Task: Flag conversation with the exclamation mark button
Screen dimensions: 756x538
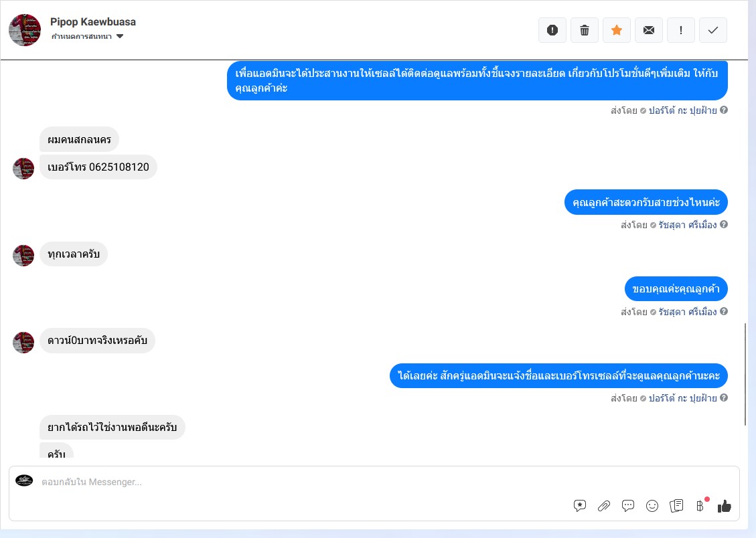Action: point(681,30)
